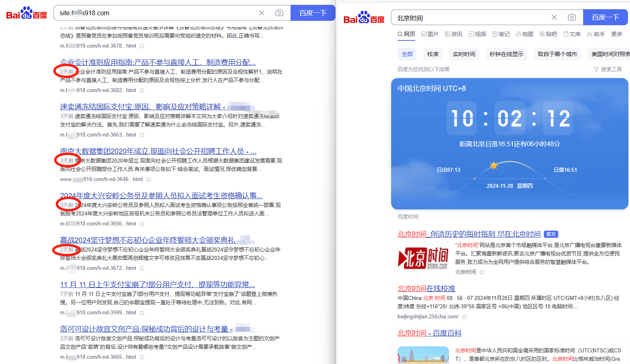This screenshot has height=364, width=630.
Task: Click the 中国北京时间 UTC+8 heading
Action: pyautogui.click(x=432, y=88)
